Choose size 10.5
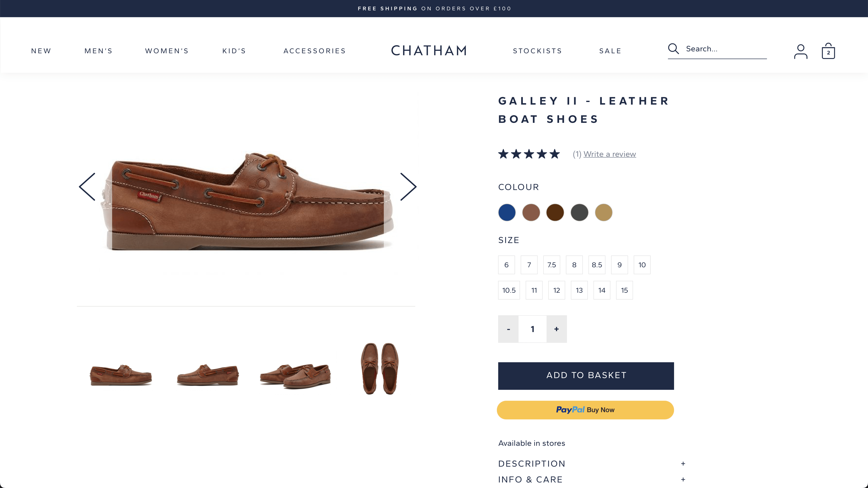 pyautogui.click(x=509, y=290)
